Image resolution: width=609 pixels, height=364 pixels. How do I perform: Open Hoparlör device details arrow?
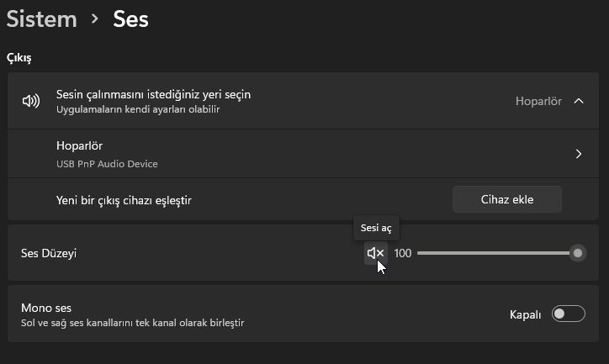pyautogui.click(x=579, y=154)
